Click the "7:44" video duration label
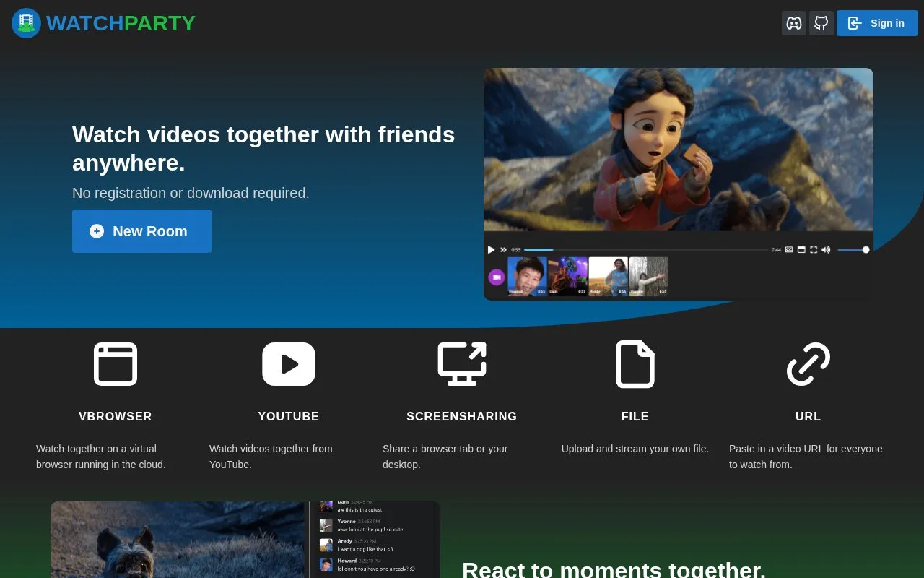 click(x=776, y=250)
